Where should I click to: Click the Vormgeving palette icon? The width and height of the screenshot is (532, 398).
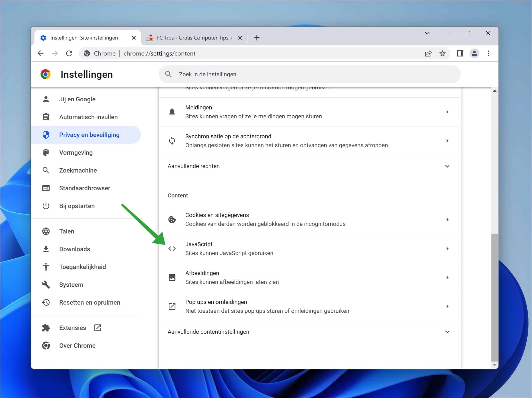[x=46, y=152]
